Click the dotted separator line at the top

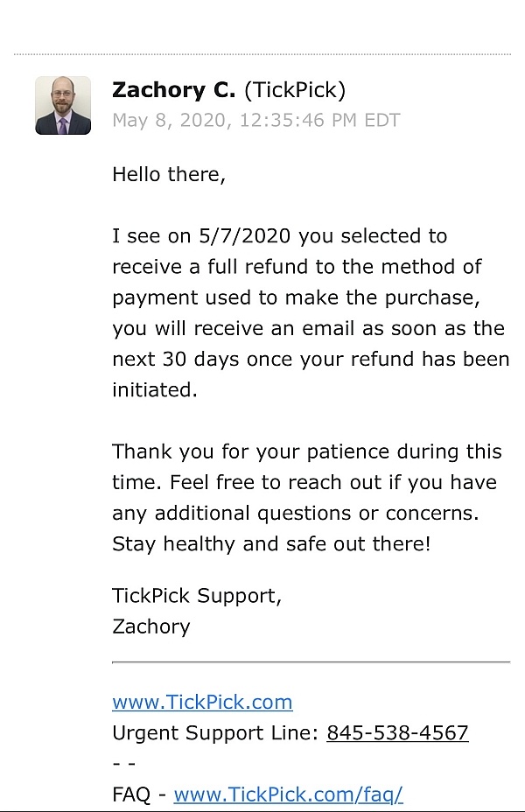[262, 54]
